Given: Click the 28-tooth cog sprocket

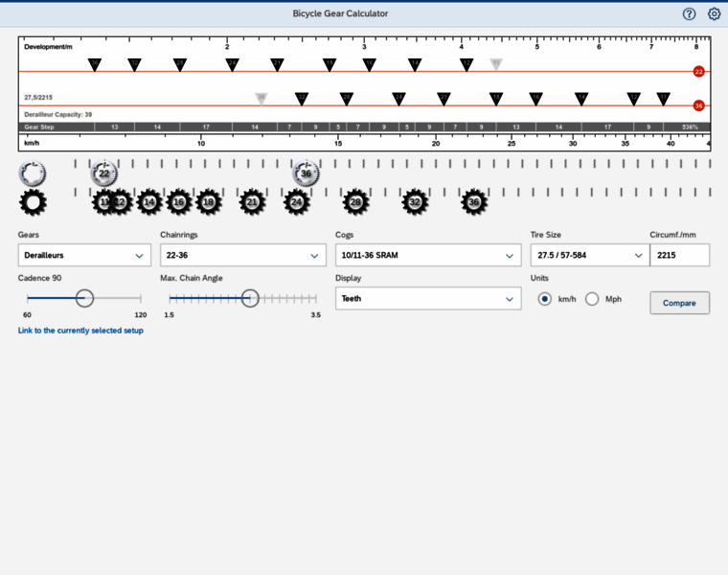Looking at the screenshot, I should tap(355, 202).
